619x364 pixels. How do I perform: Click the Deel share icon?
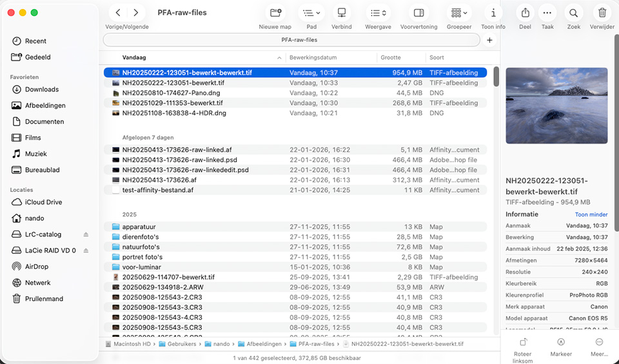point(525,13)
